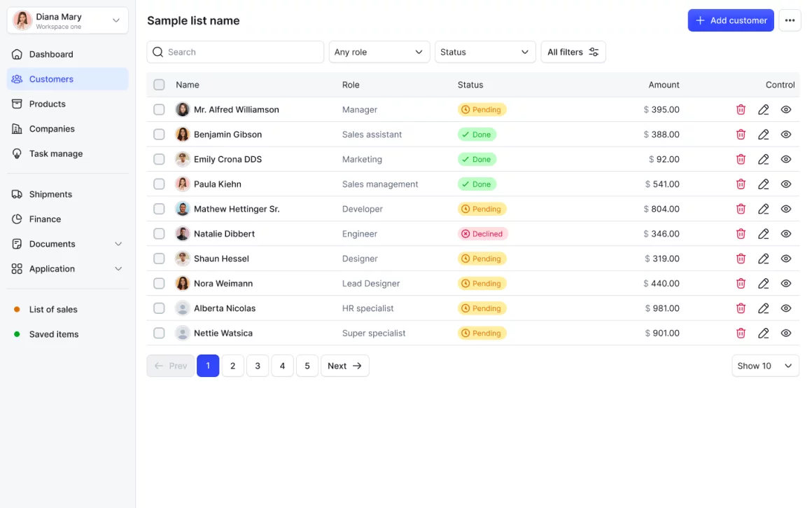812x508 pixels.
Task: Open the Any role dropdown filter
Action: (379, 52)
